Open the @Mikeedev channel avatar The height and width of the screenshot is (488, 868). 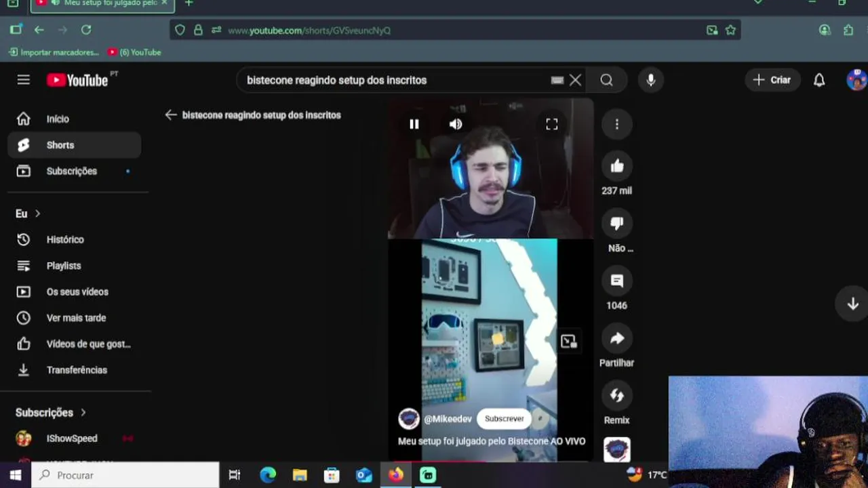(408, 419)
